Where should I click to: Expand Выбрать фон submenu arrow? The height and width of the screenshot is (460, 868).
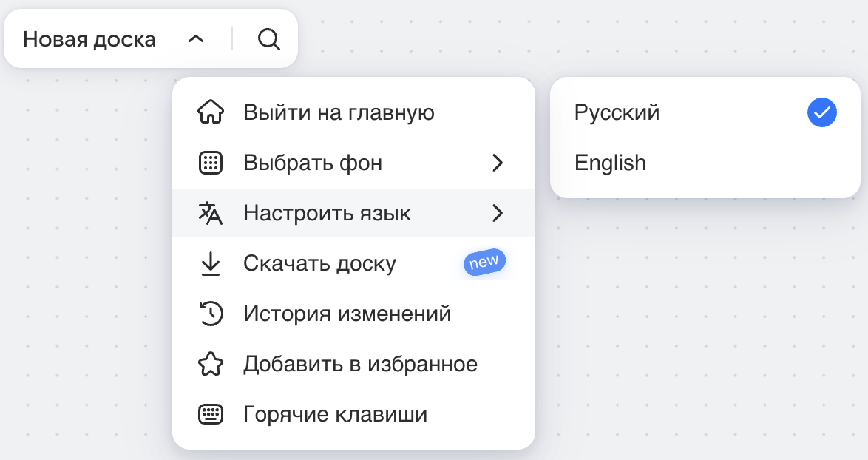498,163
